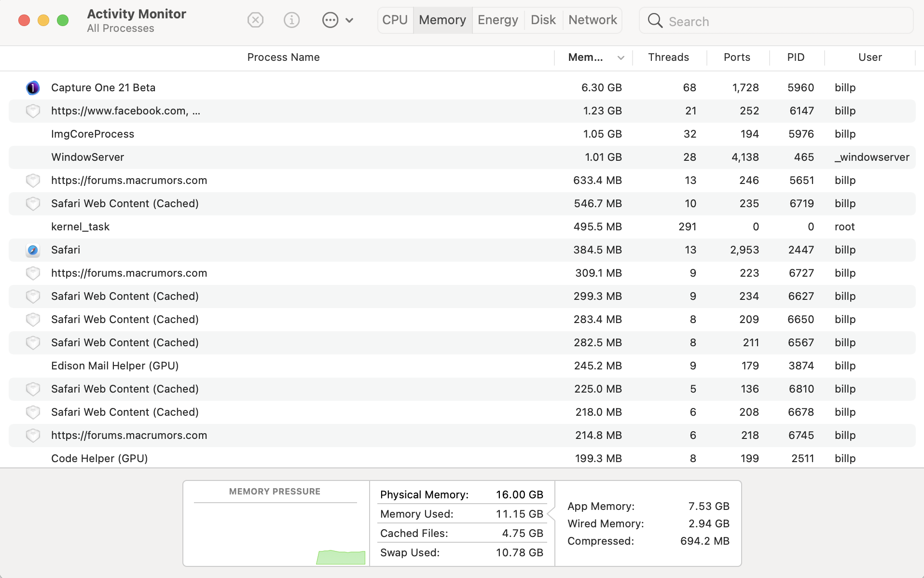
Task: Click shield icon on the 283.4 MB Safari Web Content row
Action: pos(33,320)
